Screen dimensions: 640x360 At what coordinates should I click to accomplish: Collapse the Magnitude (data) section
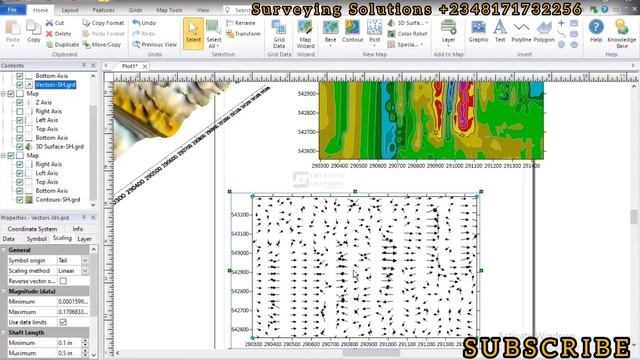point(4,291)
